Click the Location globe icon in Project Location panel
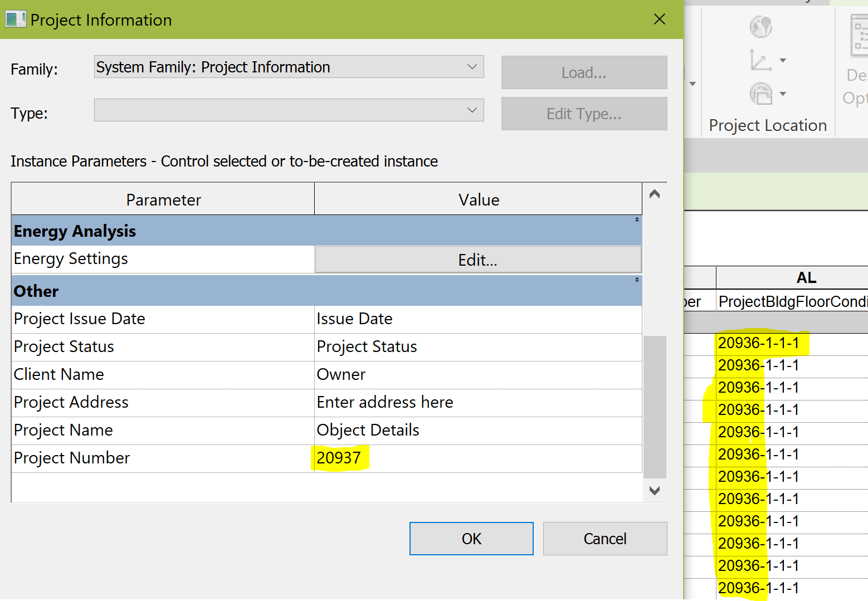This screenshot has width=868, height=601. (x=760, y=26)
